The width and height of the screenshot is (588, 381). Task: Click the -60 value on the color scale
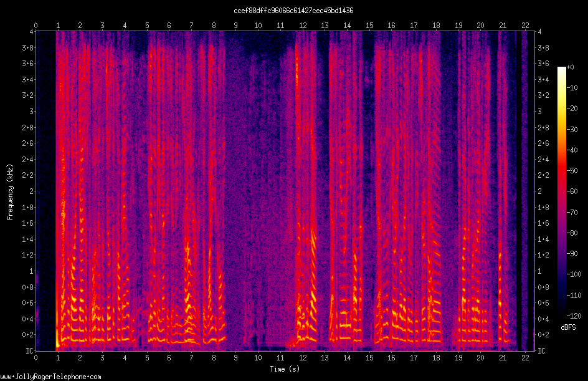572,191
